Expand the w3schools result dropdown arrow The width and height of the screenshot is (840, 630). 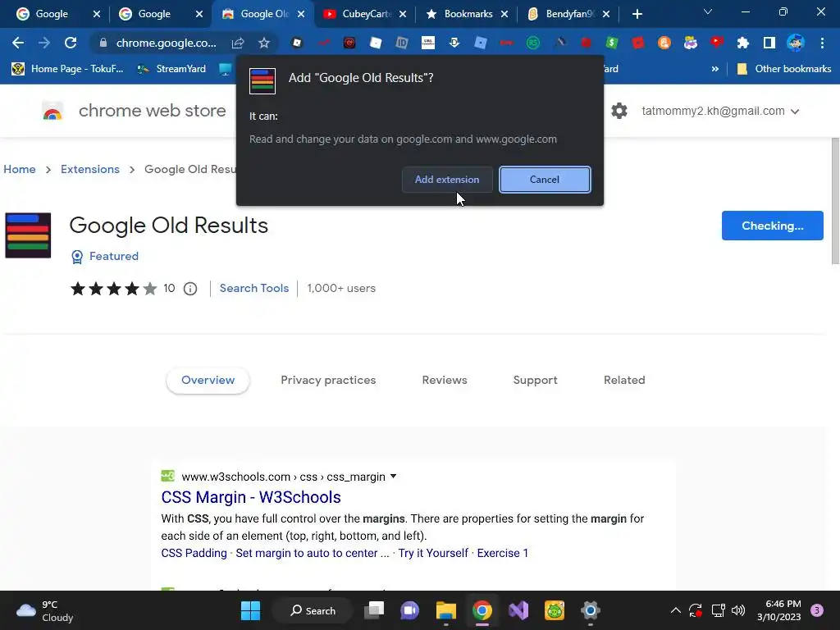[x=393, y=477]
